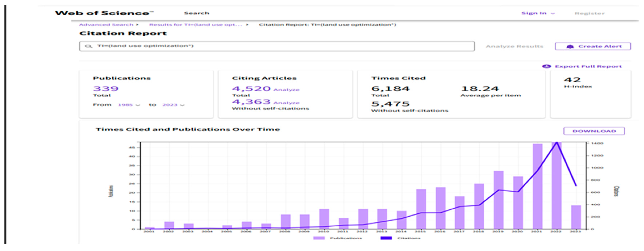
Task: Toggle the Citations legend swatch
Action: pyautogui.click(x=386, y=238)
